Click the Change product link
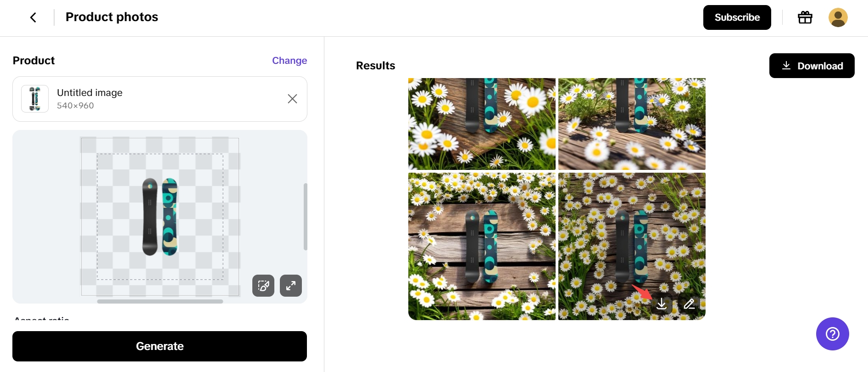Screen dimensions: 868x372 (289, 61)
